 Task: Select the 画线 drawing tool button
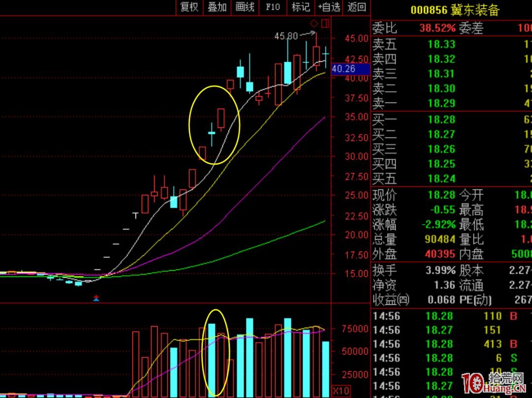245,7
